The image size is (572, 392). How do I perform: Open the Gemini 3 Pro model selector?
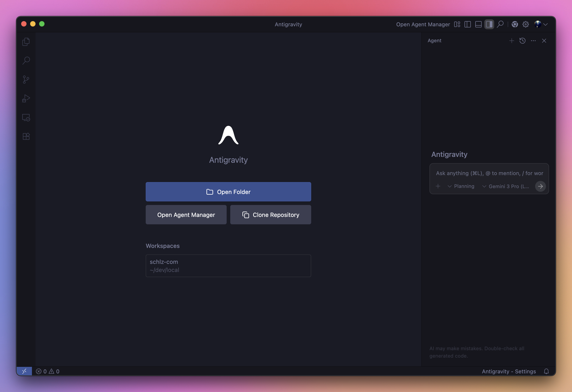pyautogui.click(x=506, y=186)
